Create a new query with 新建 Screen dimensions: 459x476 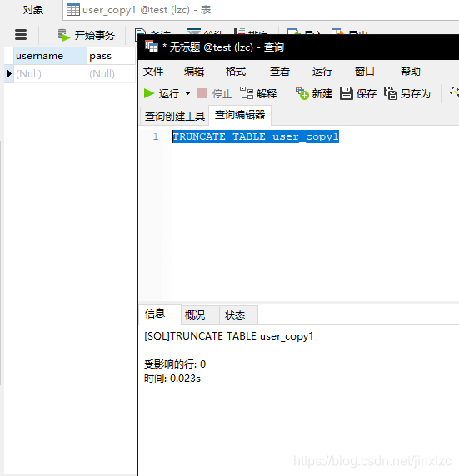coord(314,93)
